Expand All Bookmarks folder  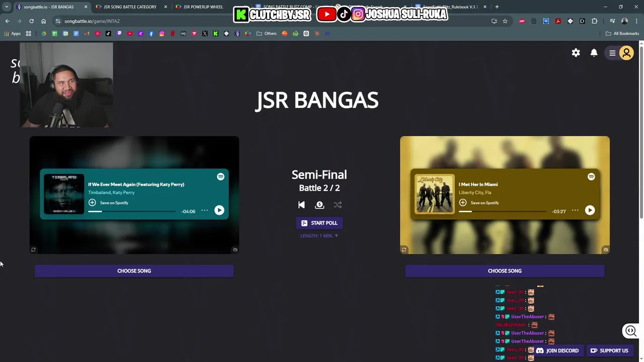pos(622,34)
